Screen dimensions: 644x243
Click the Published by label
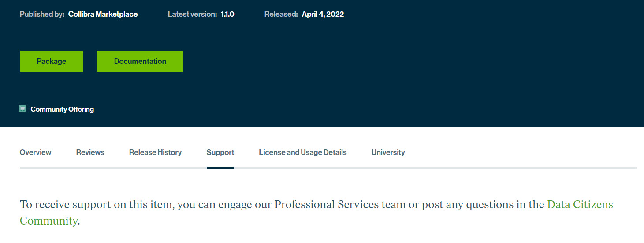(42, 14)
